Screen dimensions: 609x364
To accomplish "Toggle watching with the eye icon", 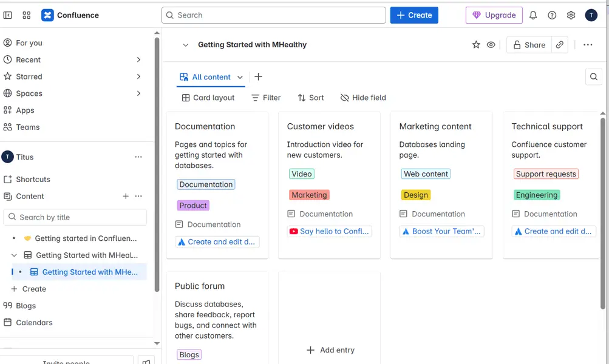I will pyautogui.click(x=491, y=45).
